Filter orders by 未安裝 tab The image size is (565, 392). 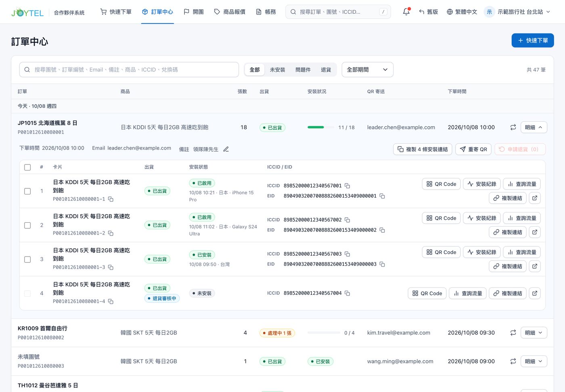click(277, 70)
